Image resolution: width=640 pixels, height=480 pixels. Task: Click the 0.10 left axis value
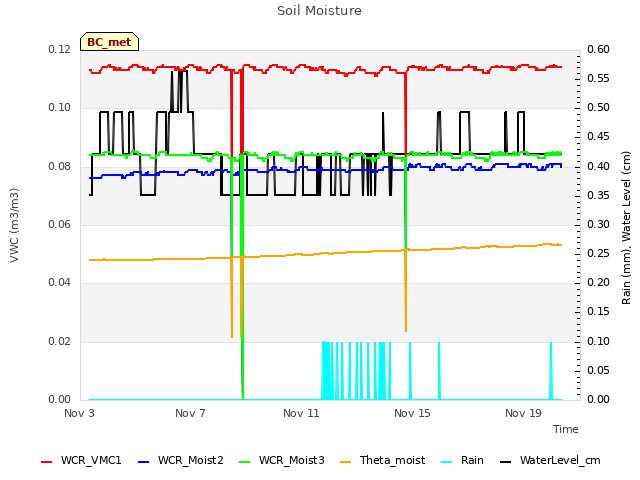point(60,107)
